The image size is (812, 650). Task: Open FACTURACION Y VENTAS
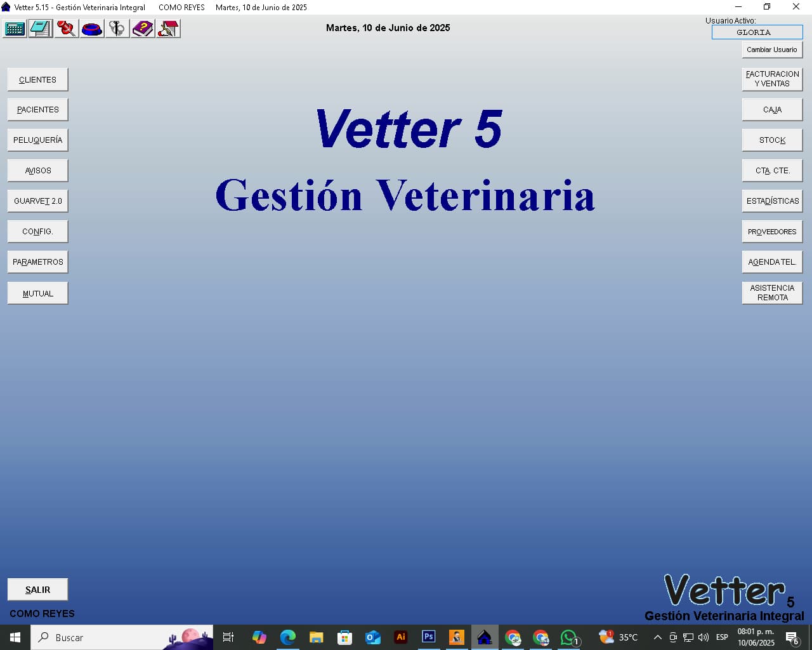pyautogui.click(x=772, y=79)
